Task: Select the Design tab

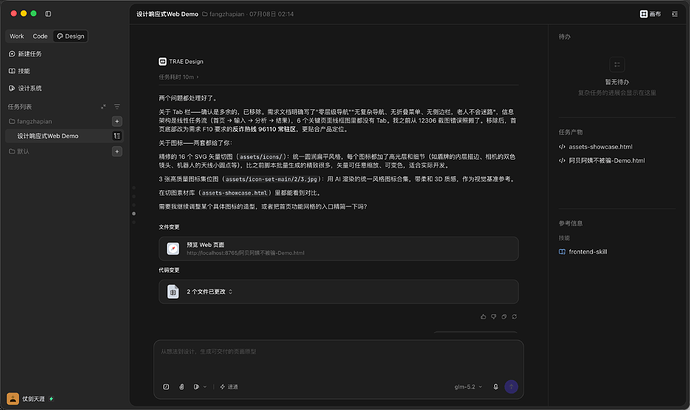Action: 70,36
